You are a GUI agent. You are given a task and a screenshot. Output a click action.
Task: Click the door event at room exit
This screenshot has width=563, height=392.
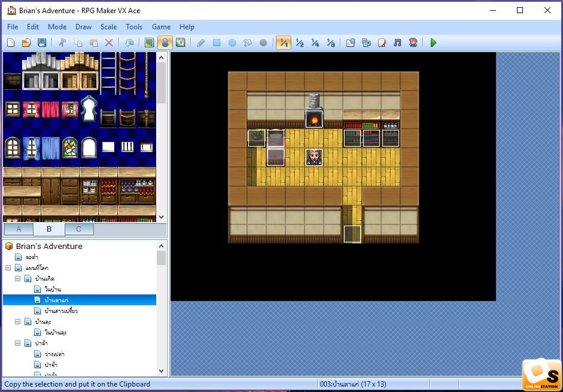pyautogui.click(x=352, y=234)
